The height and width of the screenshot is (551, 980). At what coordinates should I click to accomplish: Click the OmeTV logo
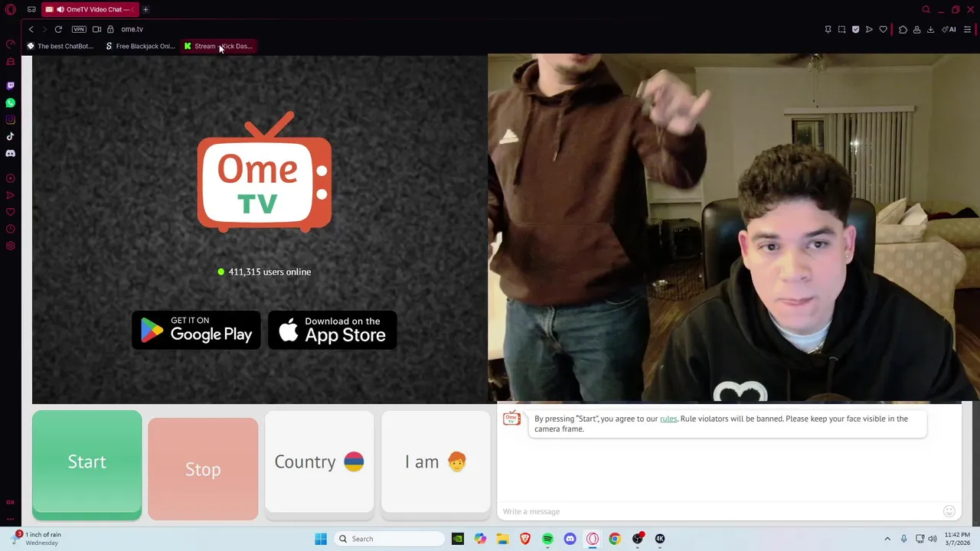(x=264, y=171)
